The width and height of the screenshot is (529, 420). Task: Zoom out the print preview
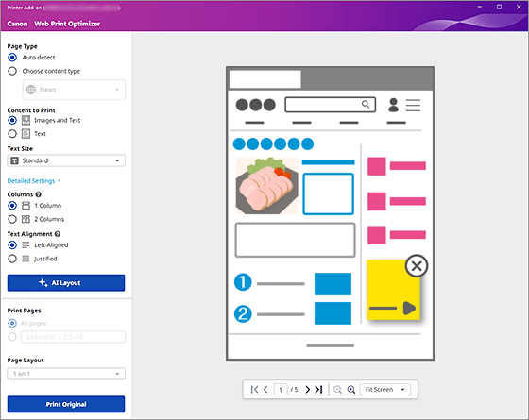click(337, 390)
